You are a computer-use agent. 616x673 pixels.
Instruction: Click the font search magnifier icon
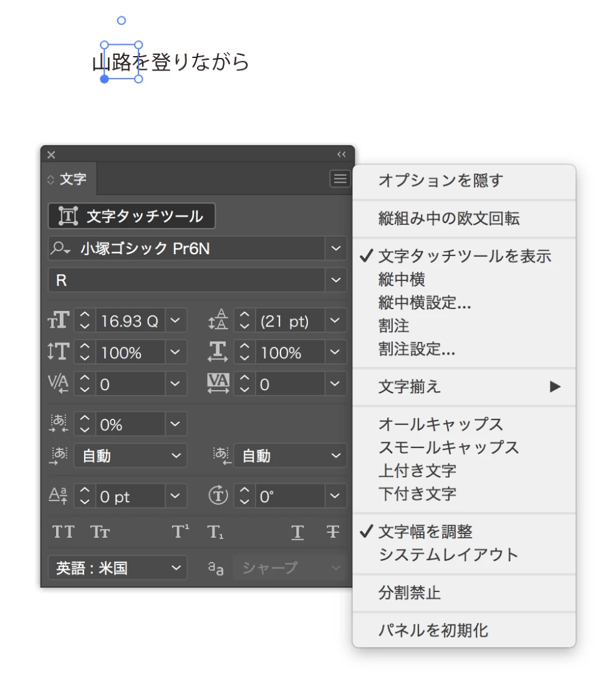click(x=60, y=248)
